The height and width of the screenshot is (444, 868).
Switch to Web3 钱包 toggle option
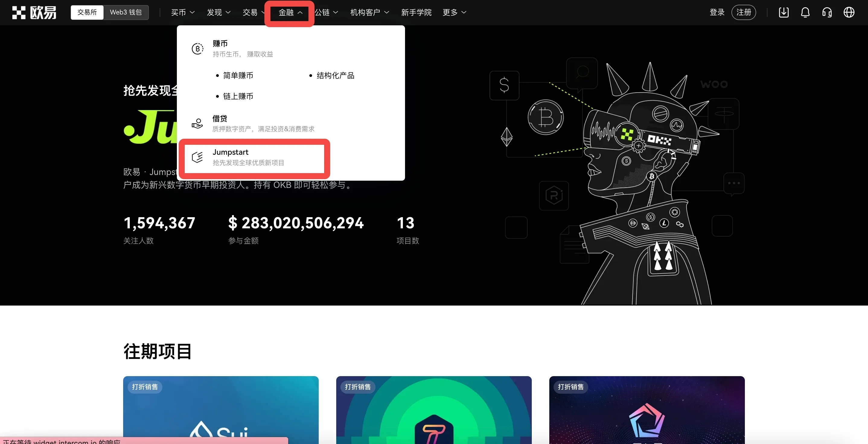[x=126, y=12]
